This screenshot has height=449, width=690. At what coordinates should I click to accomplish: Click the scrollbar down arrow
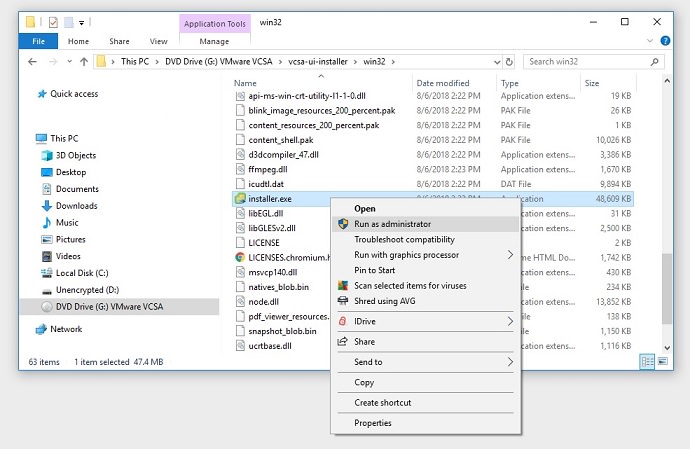pyautogui.click(x=667, y=347)
